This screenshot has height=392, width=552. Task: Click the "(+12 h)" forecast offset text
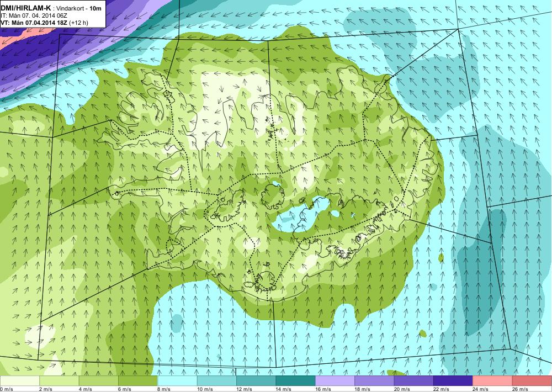coord(79,23)
